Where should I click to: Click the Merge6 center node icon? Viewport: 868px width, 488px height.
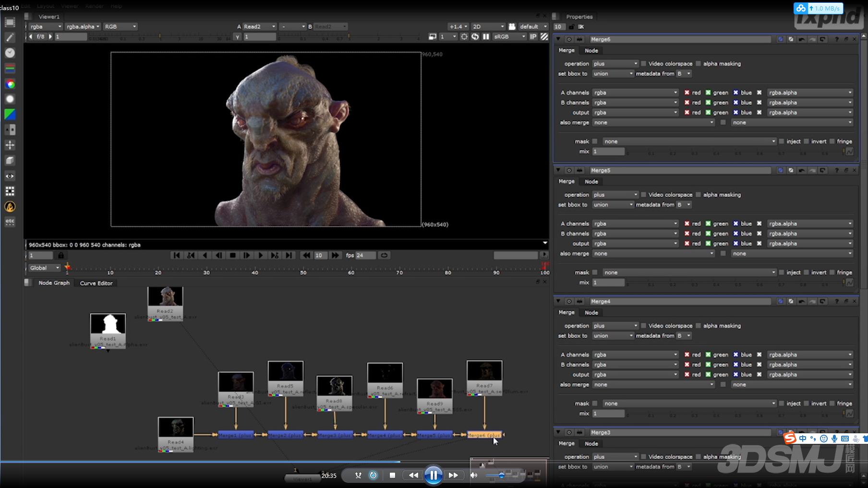click(x=569, y=39)
